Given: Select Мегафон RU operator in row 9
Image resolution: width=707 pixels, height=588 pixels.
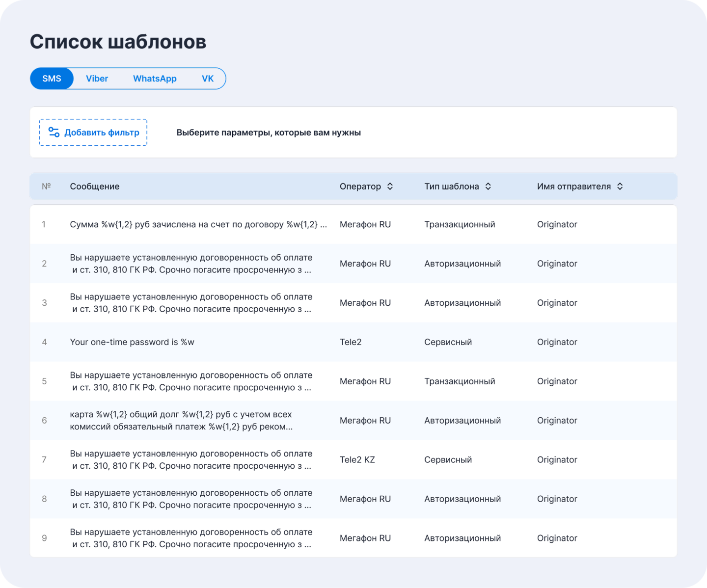Looking at the screenshot, I should coord(365,538).
